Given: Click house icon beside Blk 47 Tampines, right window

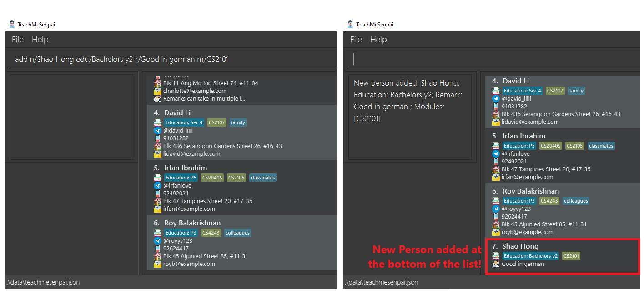Looking at the screenshot, I should pyautogui.click(x=496, y=169).
